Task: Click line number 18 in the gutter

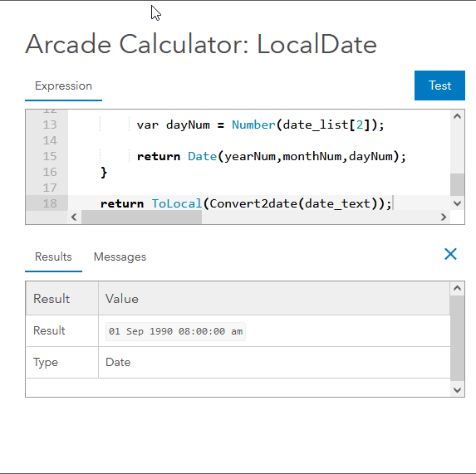Action: [x=50, y=203]
